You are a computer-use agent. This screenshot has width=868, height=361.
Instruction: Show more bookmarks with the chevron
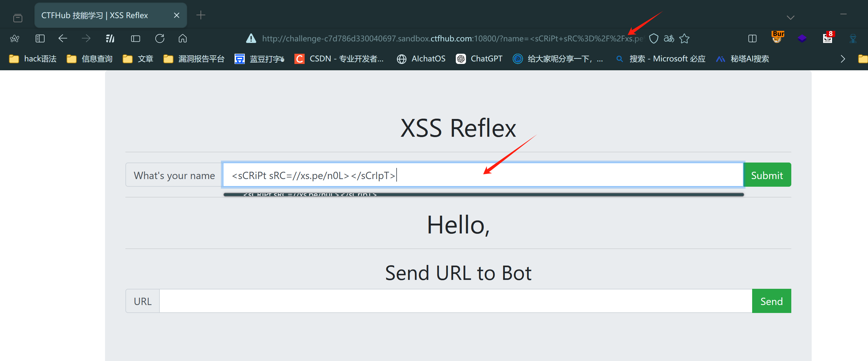pos(843,59)
